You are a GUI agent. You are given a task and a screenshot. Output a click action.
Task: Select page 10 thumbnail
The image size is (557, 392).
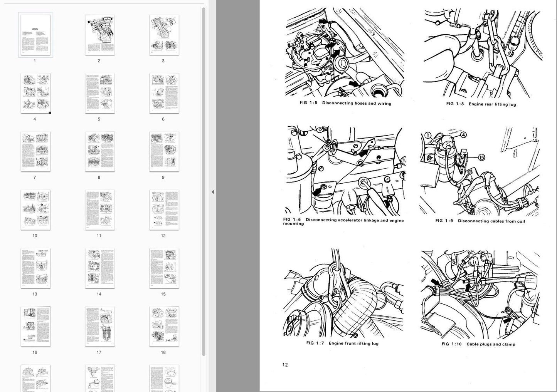click(35, 210)
